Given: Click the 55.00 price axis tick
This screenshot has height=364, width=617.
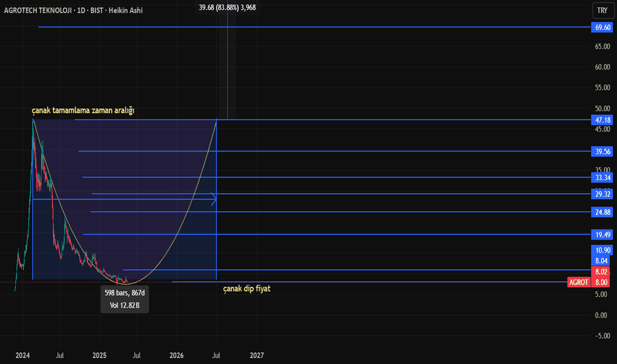Looking at the screenshot, I should point(602,87).
